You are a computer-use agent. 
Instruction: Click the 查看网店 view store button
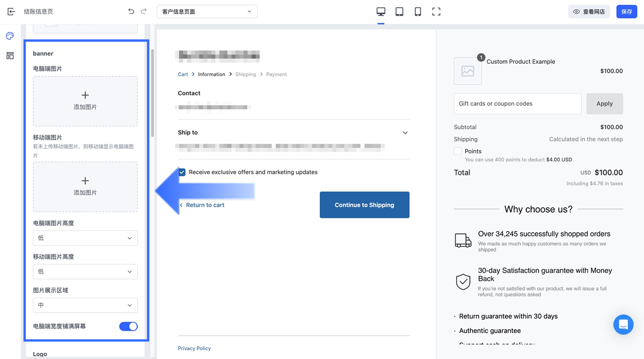point(589,12)
